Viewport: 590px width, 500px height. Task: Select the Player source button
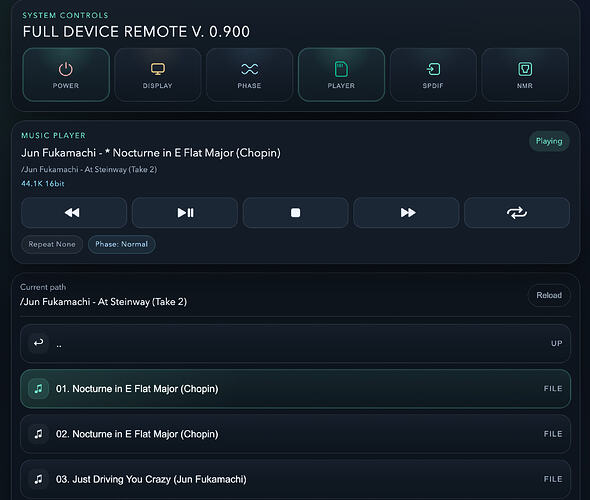click(x=341, y=75)
